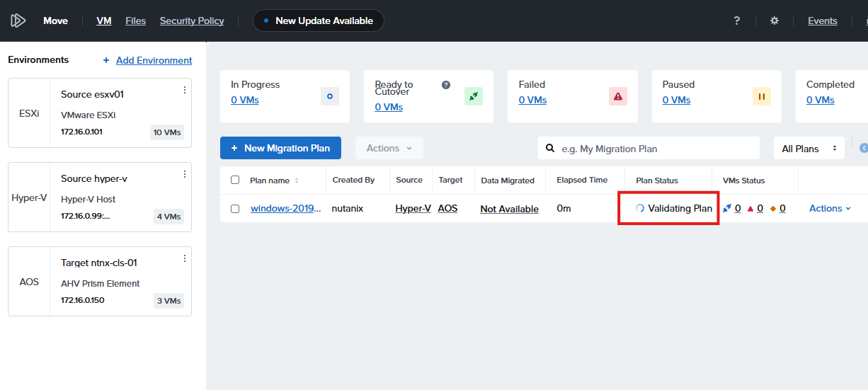Switch to the Files tab
Image resolution: width=868 pixels, height=390 pixels.
click(135, 21)
